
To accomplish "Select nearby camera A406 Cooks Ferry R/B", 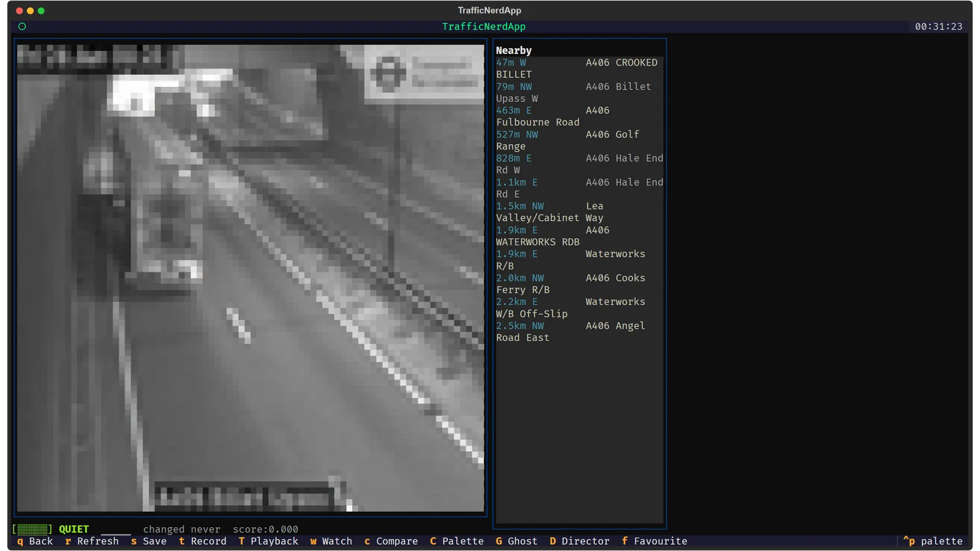I will click(579, 283).
